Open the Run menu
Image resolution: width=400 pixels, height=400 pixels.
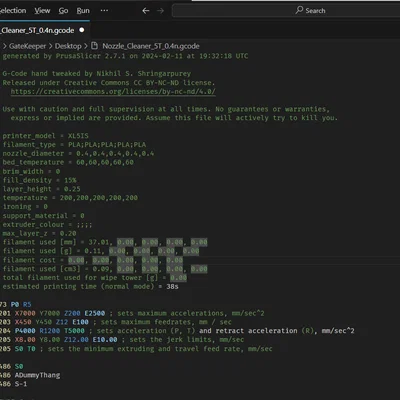coord(83,11)
